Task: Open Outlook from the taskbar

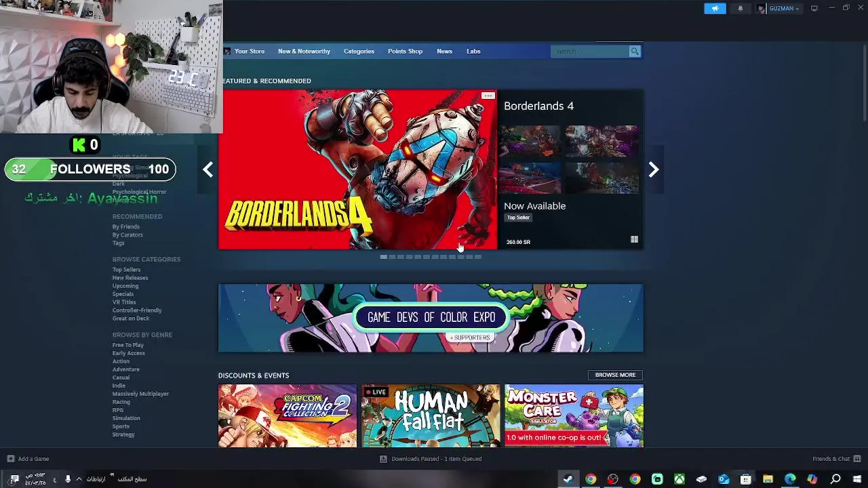Action: (x=724, y=479)
